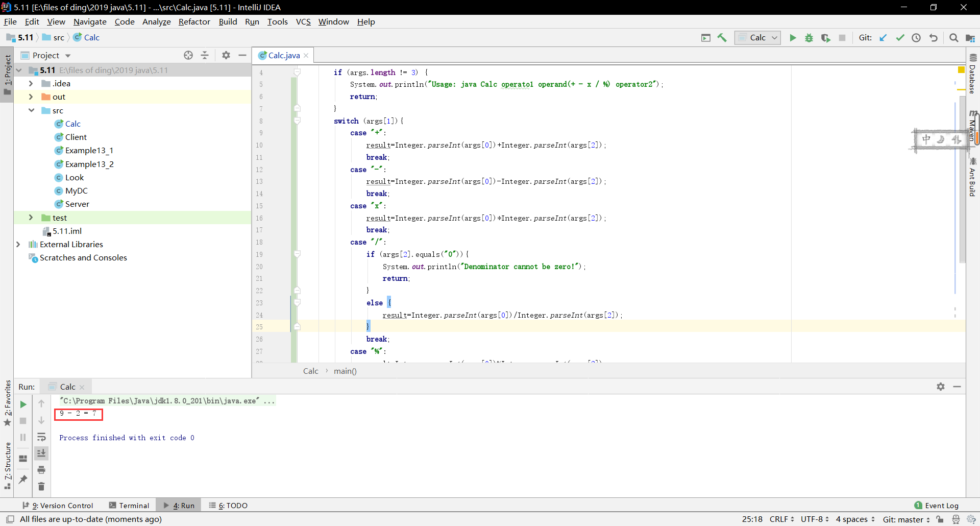The image size is (980, 526).
Task: Close the Calc run tab
Action: (x=82, y=387)
